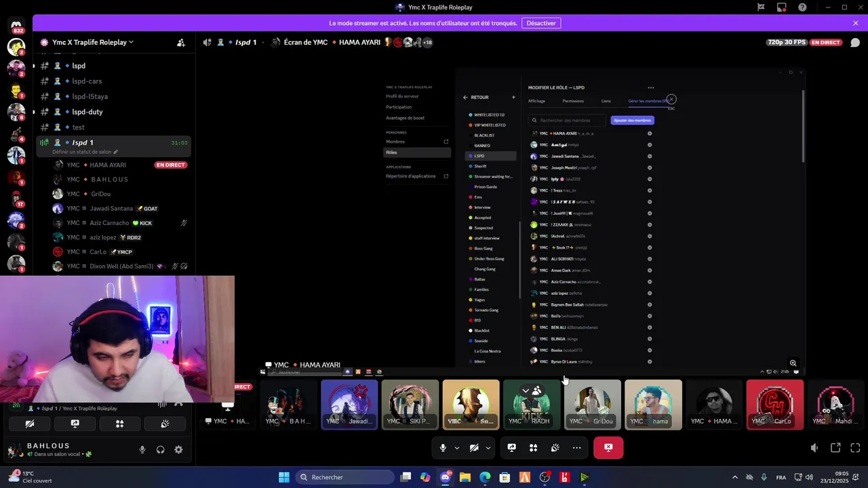Edit channel status pencil icon

click(x=116, y=152)
